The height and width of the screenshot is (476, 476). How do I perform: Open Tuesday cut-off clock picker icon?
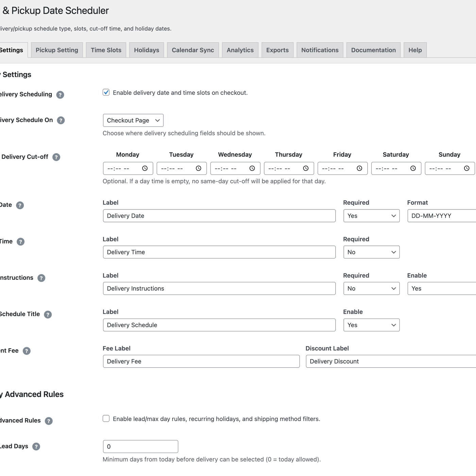click(199, 168)
